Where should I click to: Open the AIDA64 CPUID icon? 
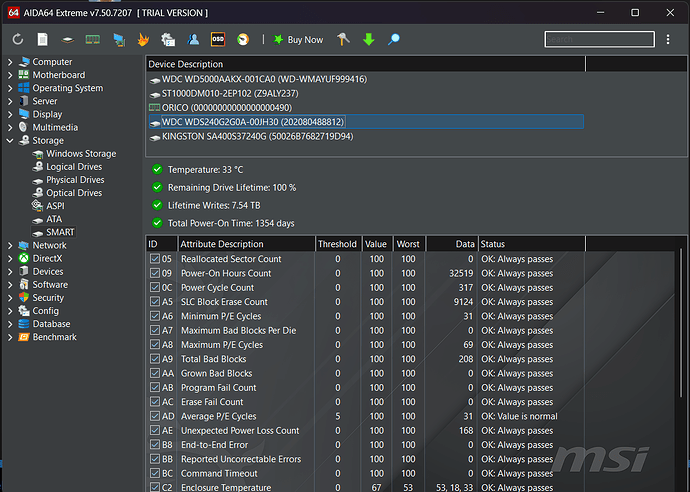(x=168, y=40)
